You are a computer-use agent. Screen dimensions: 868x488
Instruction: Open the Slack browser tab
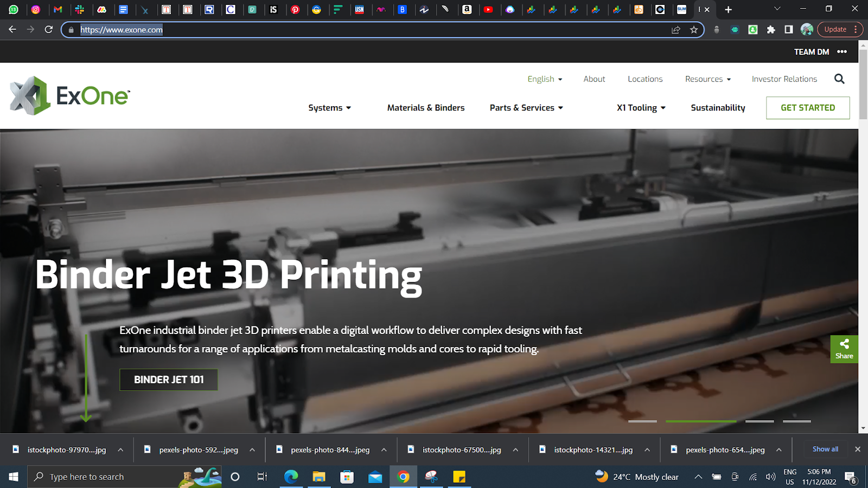[x=80, y=9]
